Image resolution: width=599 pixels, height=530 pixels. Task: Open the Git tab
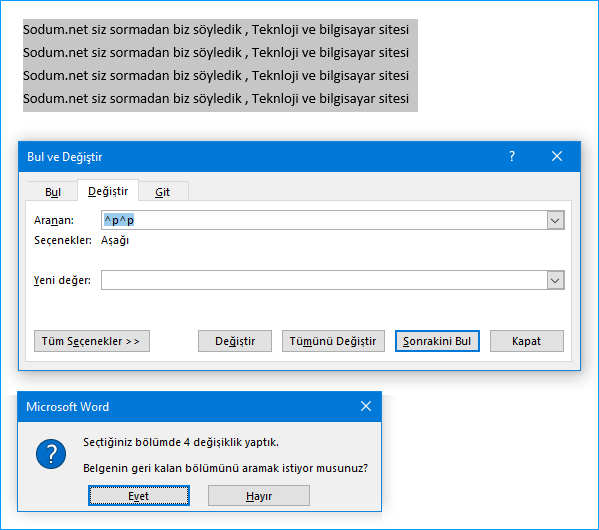tap(163, 192)
